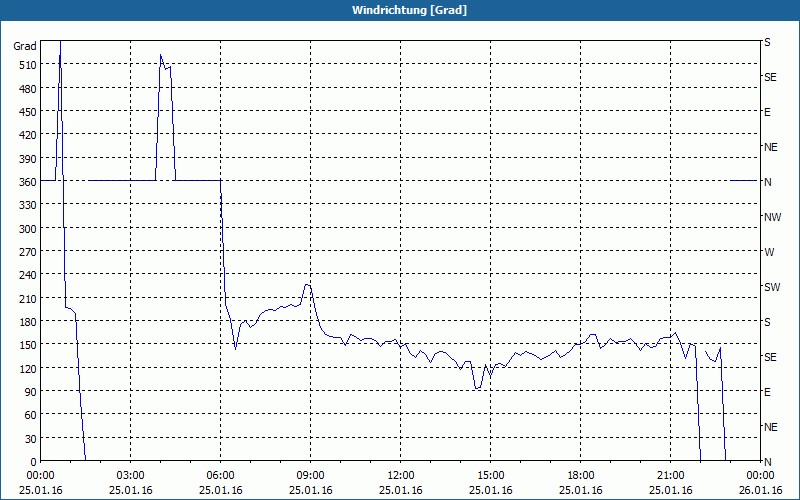Click the W compass label on the right axis
The width and height of the screenshot is (800, 500).
pos(769,252)
